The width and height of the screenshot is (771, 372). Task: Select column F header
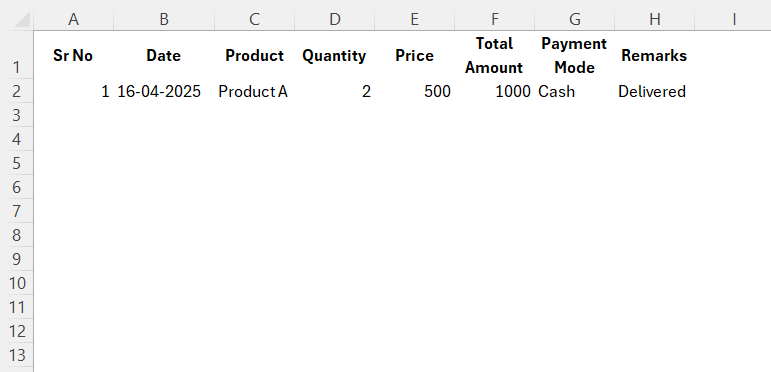(x=495, y=19)
